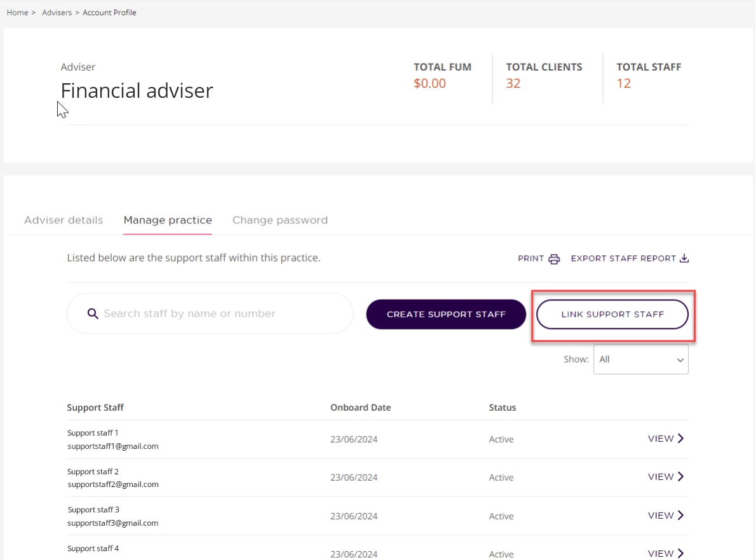Click Active status for Support staff 2
Screen dimensions: 756x560
click(x=501, y=477)
